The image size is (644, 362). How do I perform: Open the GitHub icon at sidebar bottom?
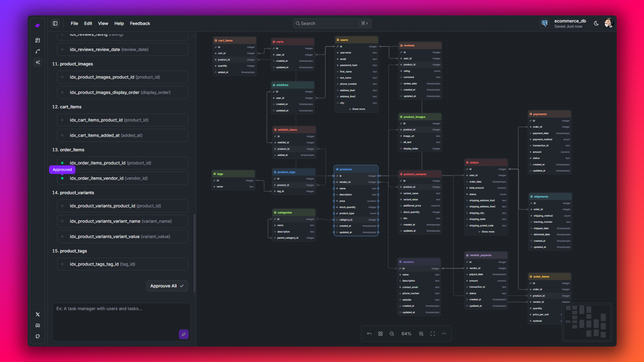(38, 337)
